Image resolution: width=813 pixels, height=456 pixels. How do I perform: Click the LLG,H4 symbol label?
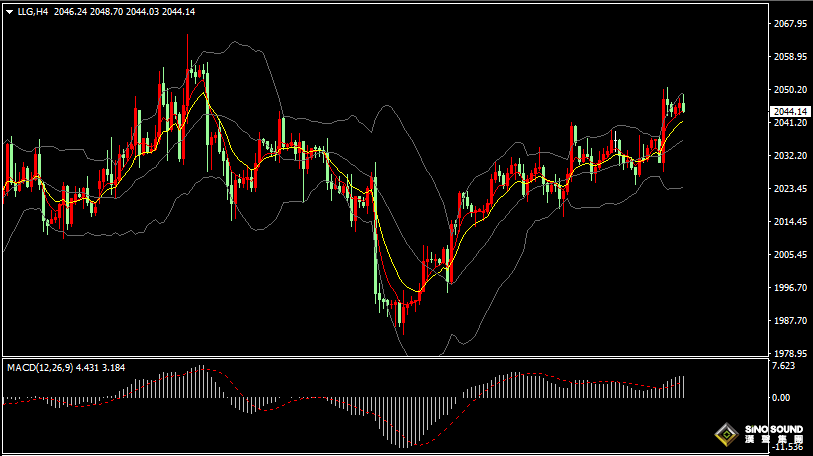point(32,11)
